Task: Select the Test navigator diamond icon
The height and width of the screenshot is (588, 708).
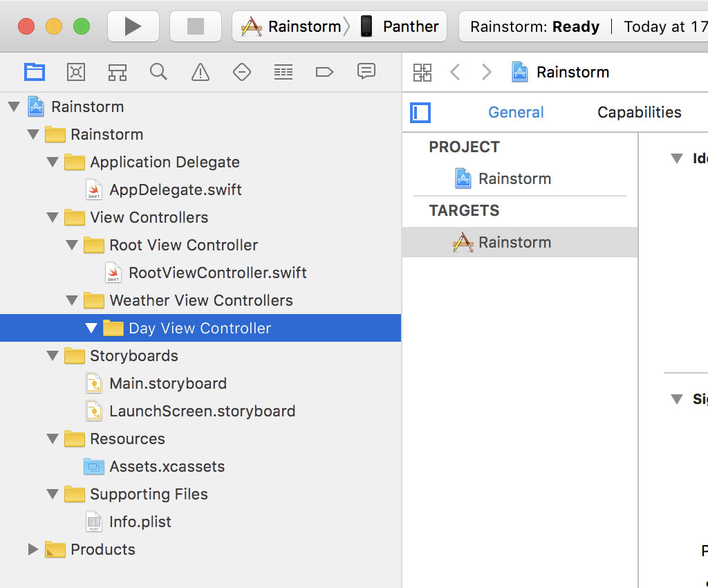Action: 241,71
